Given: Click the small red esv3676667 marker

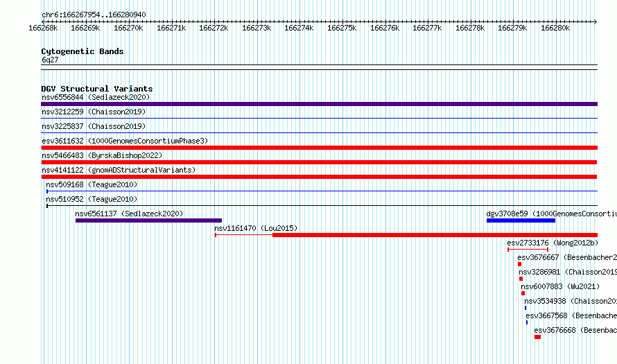Looking at the screenshot, I should click(519, 264).
